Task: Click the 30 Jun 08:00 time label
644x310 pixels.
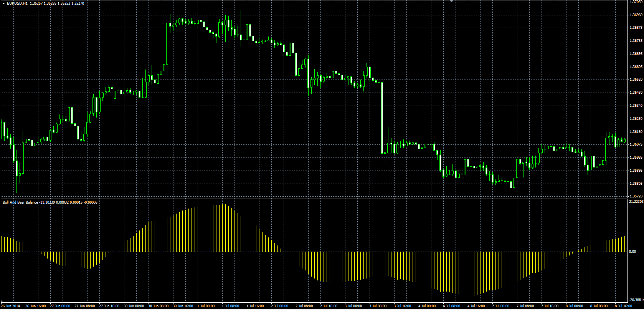Action: click(158, 306)
